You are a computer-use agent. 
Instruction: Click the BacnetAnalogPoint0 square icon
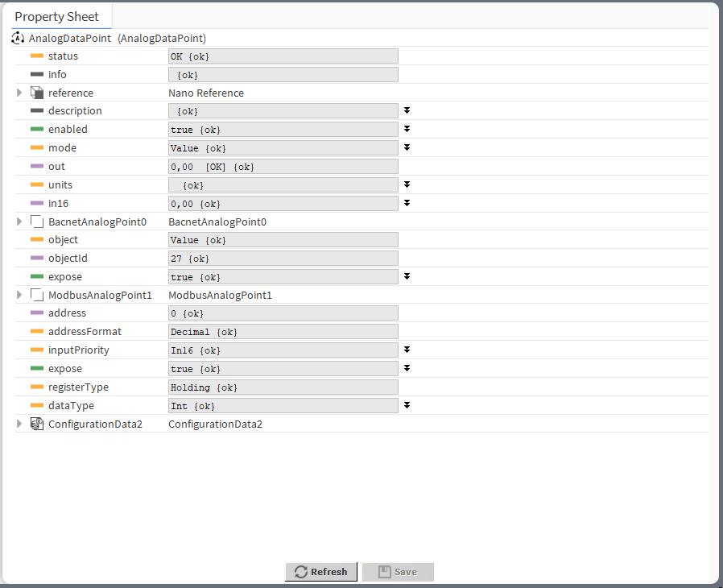click(37, 222)
